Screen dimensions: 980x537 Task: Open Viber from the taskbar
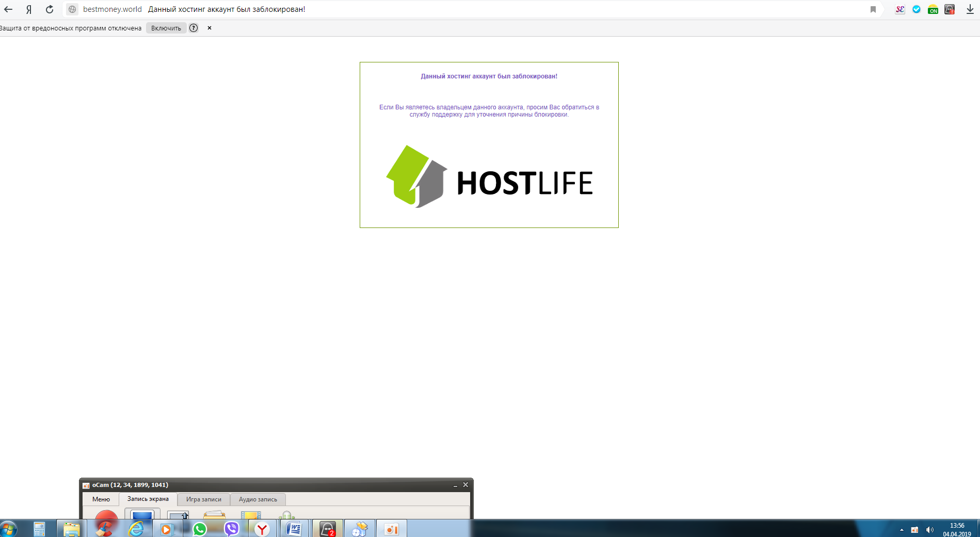click(232, 529)
